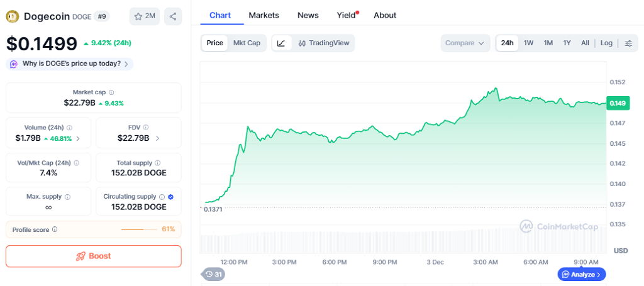Image resolution: width=644 pixels, height=286 pixels.
Task: Click the AI icon beside price question
Action: pyautogui.click(x=14, y=64)
